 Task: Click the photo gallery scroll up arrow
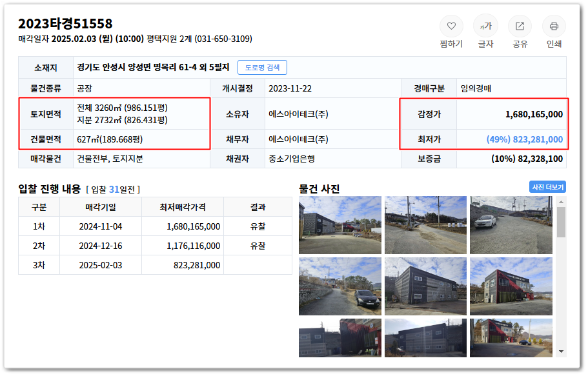tap(561, 202)
